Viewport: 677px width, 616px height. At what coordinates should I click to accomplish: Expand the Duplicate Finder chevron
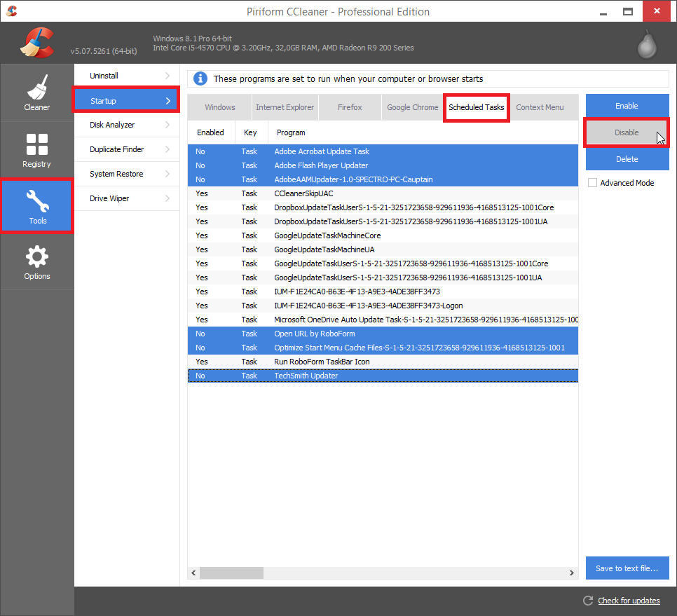click(x=167, y=149)
